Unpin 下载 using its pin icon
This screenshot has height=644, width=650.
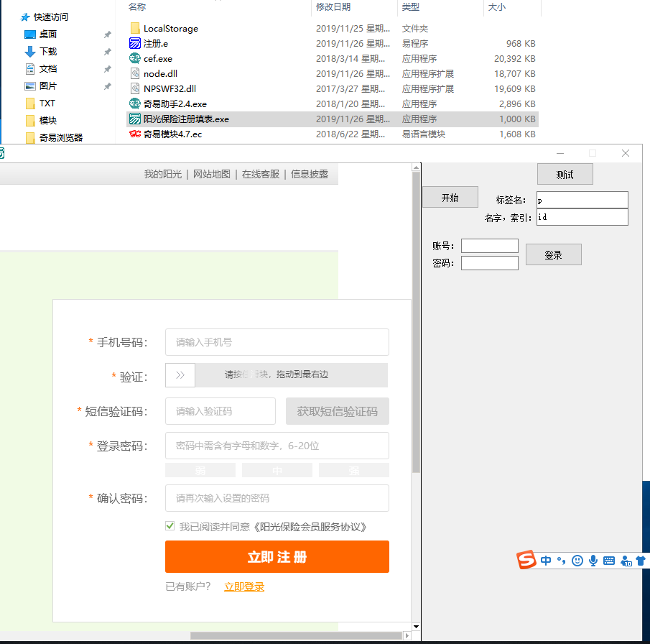tap(107, 52)
